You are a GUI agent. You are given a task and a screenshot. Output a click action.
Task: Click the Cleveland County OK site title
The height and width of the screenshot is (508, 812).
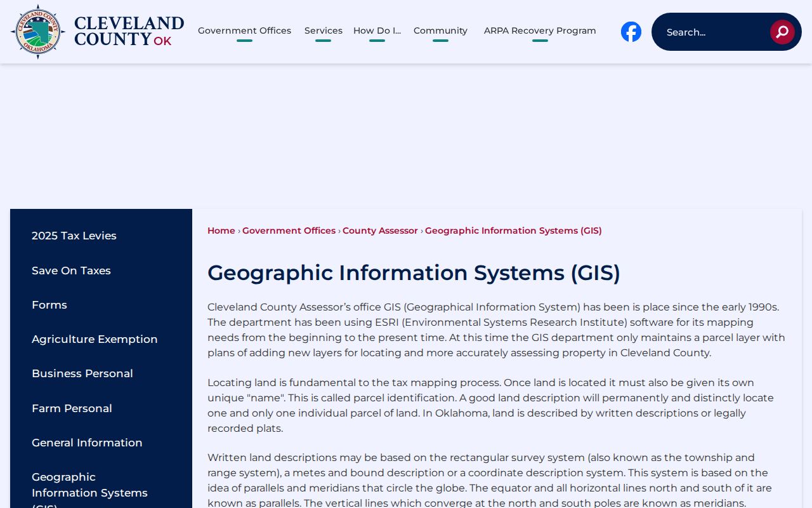tap(129, 32)
